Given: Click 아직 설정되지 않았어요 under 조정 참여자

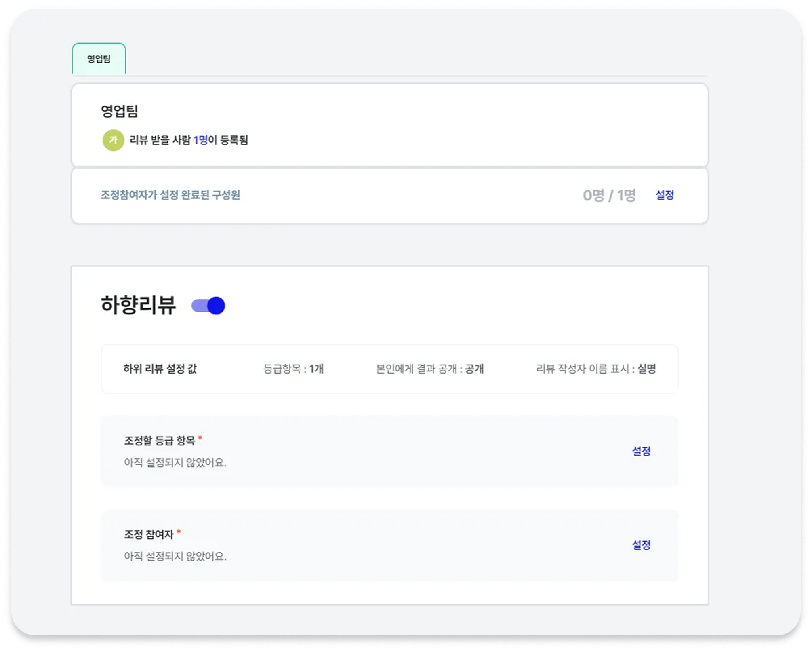Looking at the screenshot, I should tap(175, 557).
